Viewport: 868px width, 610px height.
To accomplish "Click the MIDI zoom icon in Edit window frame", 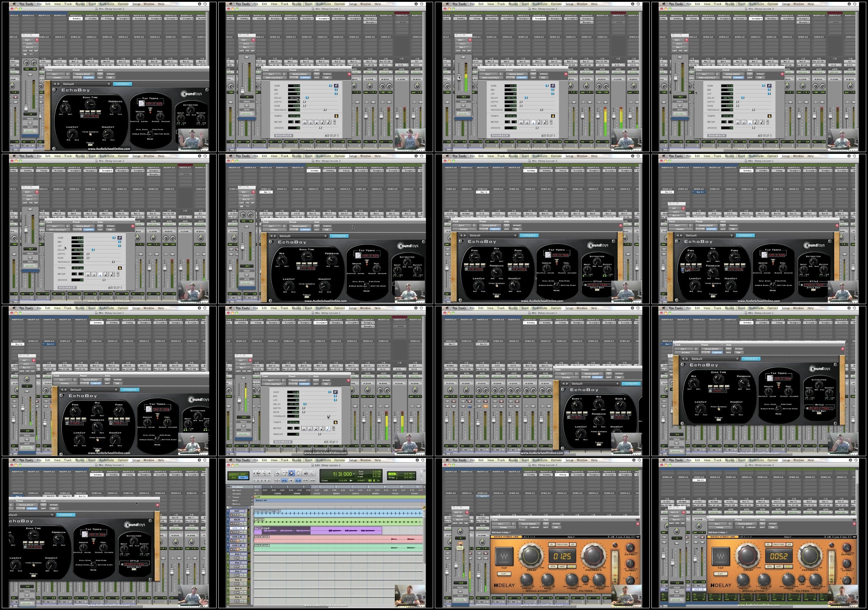I will 265,474.
